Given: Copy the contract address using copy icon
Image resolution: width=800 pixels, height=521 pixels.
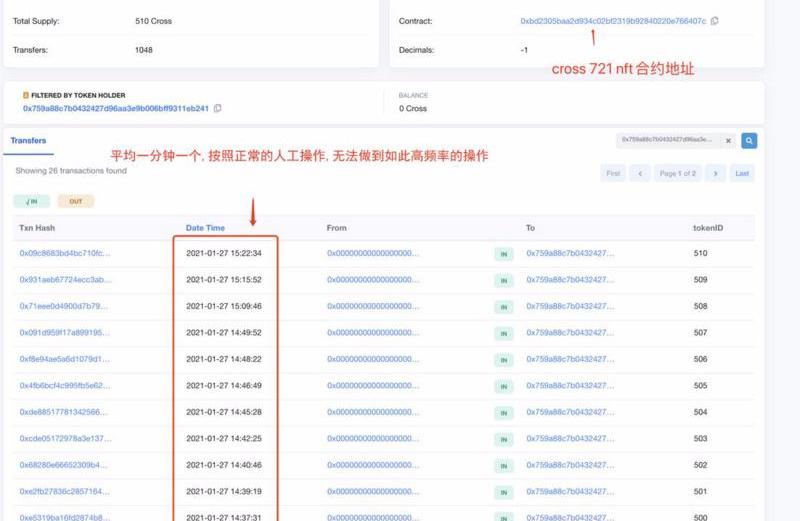Looking at the screenshot, I should point(714,21).
